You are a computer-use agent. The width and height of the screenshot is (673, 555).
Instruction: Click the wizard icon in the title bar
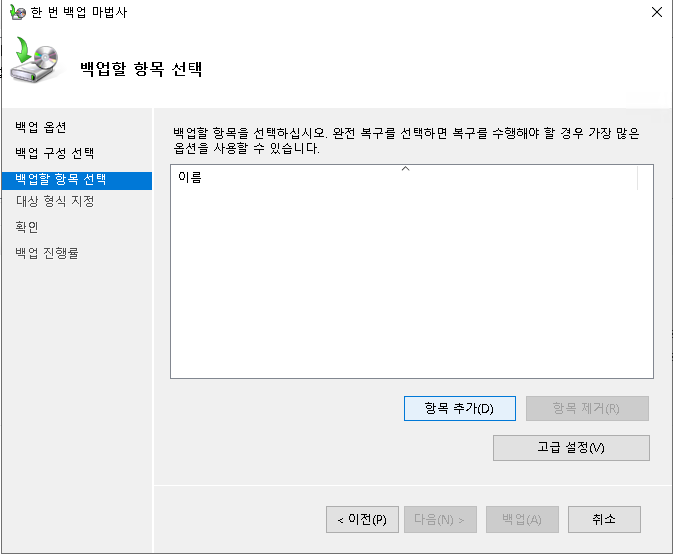point(17,13)
